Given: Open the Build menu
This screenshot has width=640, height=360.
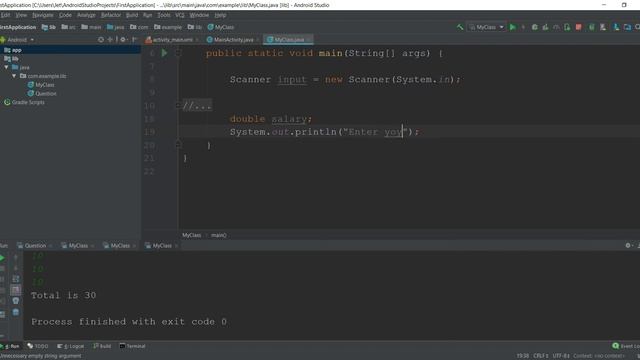Looking at the screenshot, I should coord(132,15).
